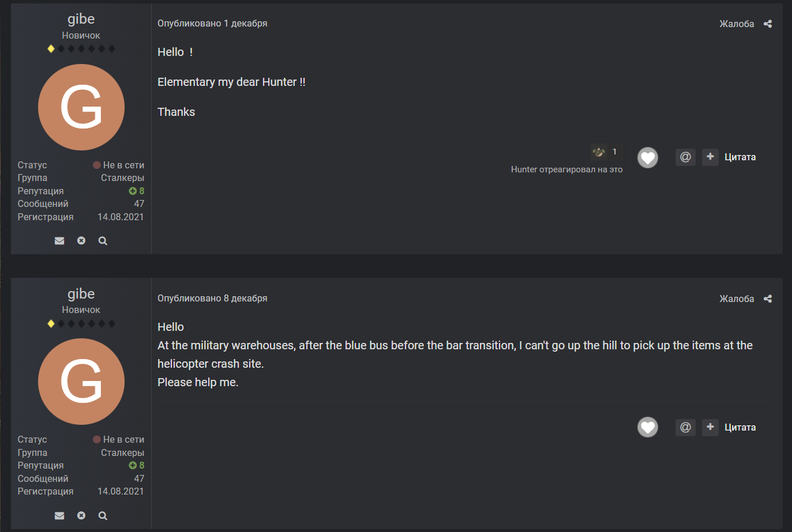Send private message via first post's envelope icon

59,241
